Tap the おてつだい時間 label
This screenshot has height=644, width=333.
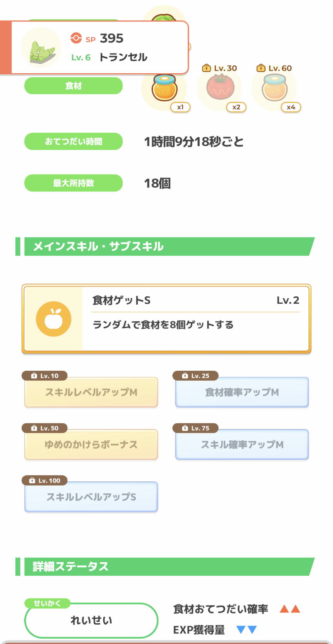click(x=74, y=141)
